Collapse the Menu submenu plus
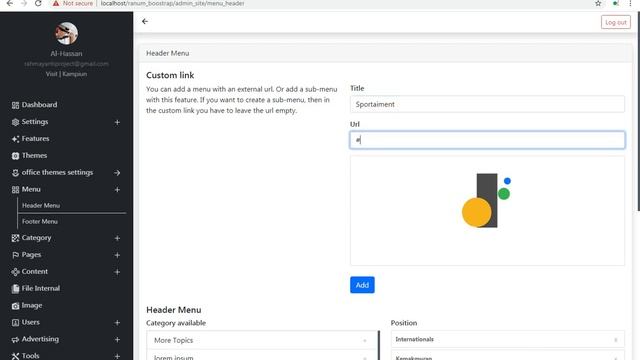 coord(117,189)
